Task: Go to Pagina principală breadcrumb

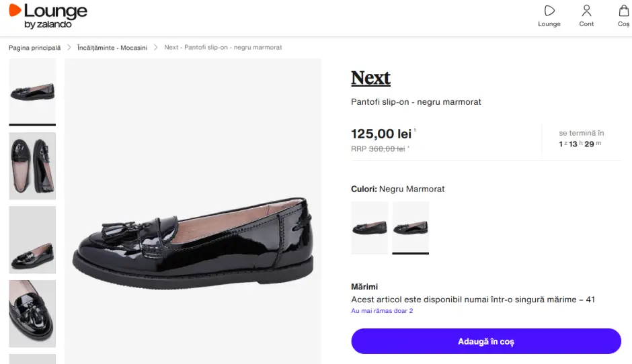Action: click(34, 48)
